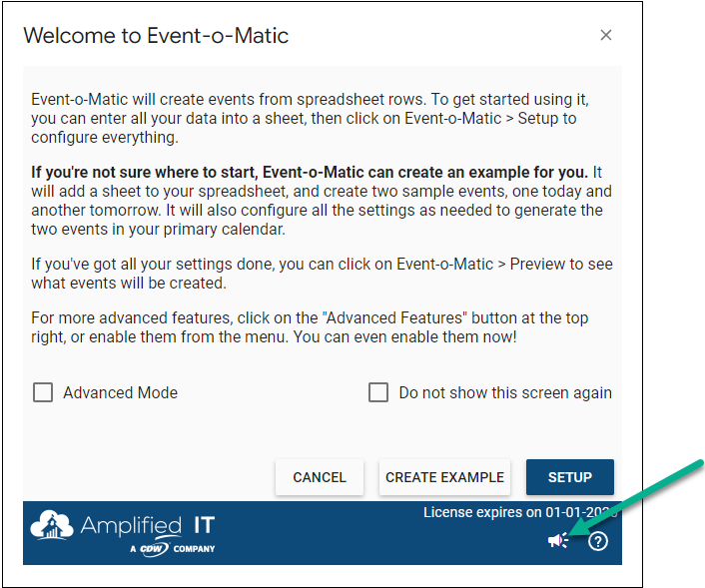Click the 'A CDW Company' tagline

(x=172, y=548)
